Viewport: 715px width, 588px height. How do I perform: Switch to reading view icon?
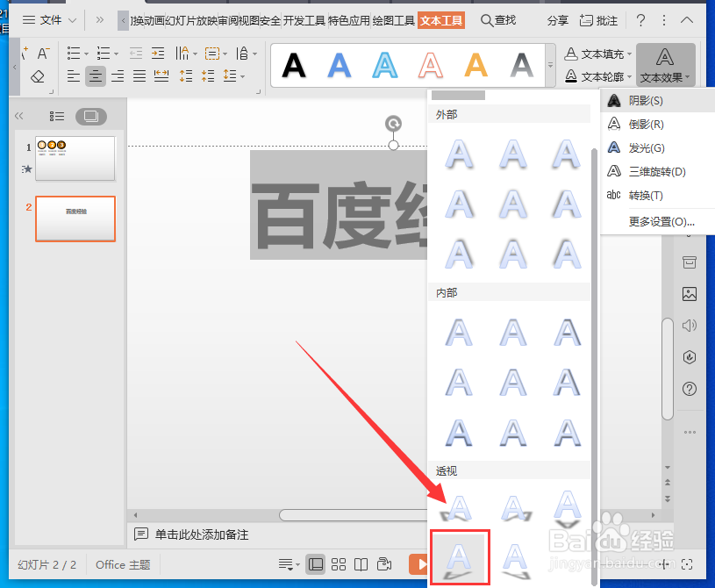pyautogui.click(x=361, y=564)
